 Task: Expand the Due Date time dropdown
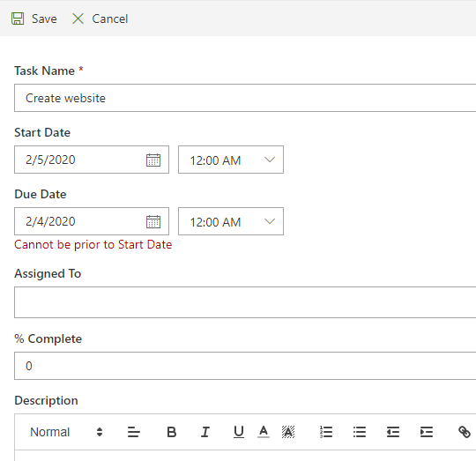(231, 221)
